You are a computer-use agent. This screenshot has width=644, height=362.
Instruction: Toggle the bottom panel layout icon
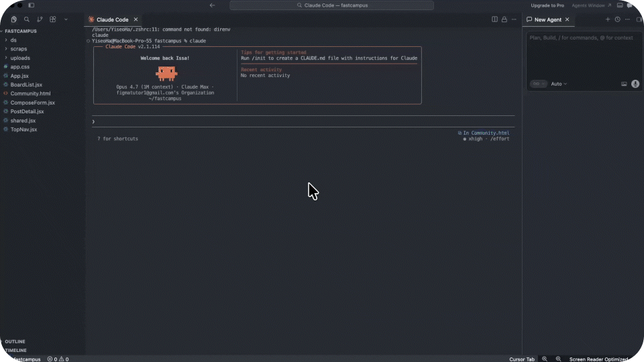pyautogui.click(x=620, y=5)
